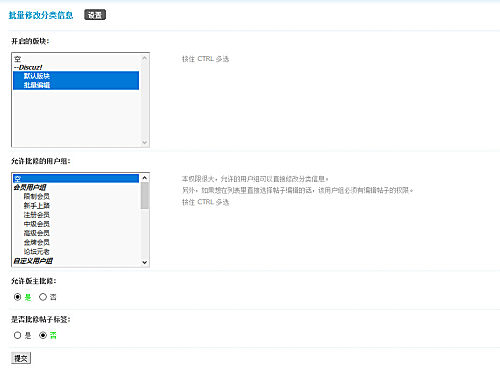Select 金牌会员 user group
Viewport: 500px width, 369px height.
click(76, 242)
